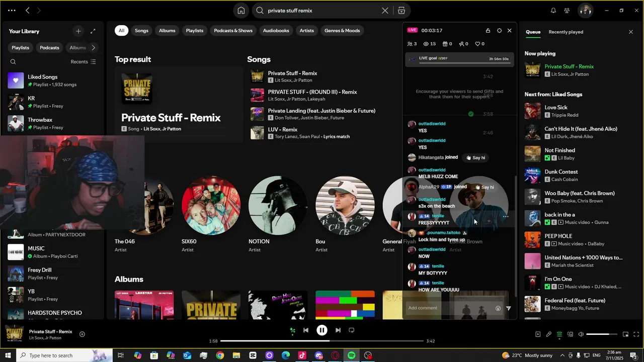Open the Friend Activity icon

567,11
